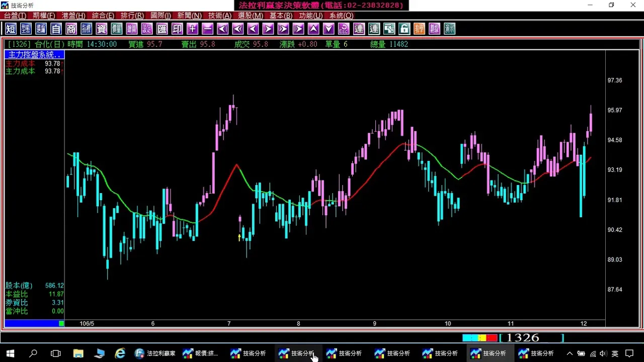Zoom out with the minus icon
Viewport: 644px width, 362px height.
(x=207, y=29)
